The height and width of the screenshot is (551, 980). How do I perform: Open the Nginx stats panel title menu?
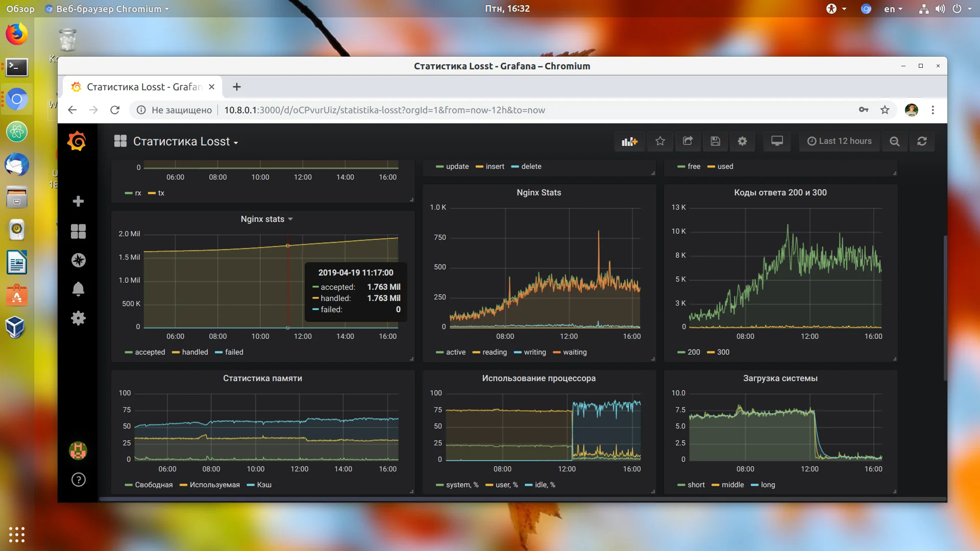tap(266, 219)
